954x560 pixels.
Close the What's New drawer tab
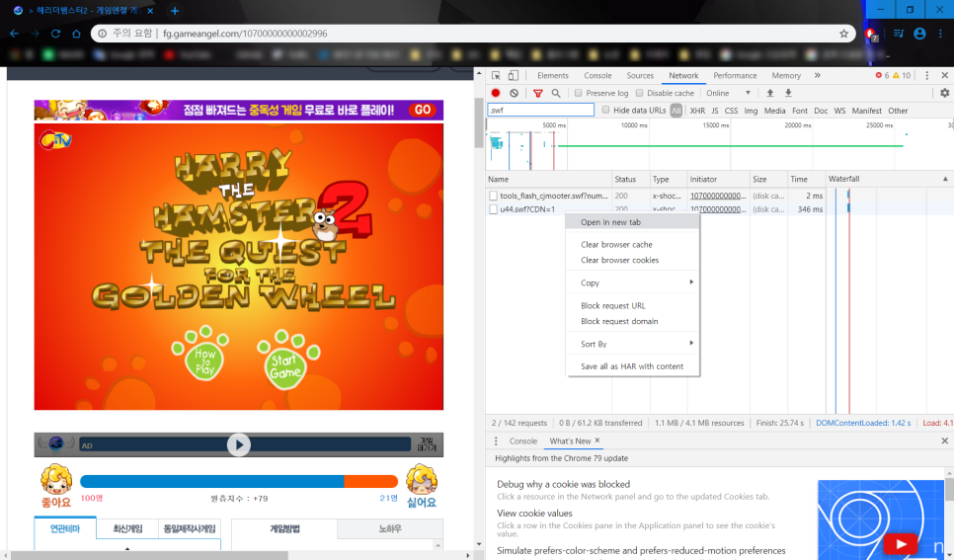pyautogui.click(x=596, y=440)
